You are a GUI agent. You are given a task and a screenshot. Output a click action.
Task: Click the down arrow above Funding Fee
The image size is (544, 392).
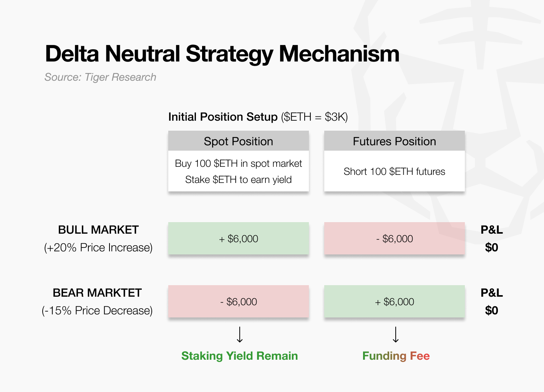(x=396, y=335)
